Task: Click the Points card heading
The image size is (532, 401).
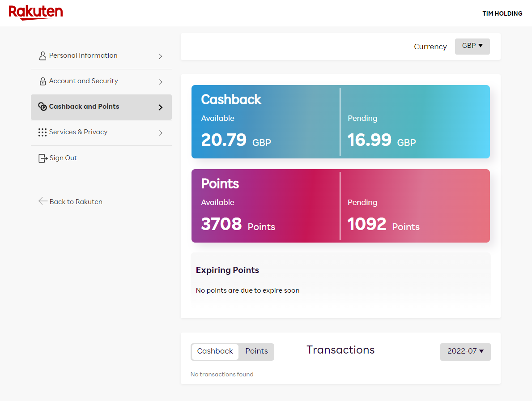Action: coord(220,184)
